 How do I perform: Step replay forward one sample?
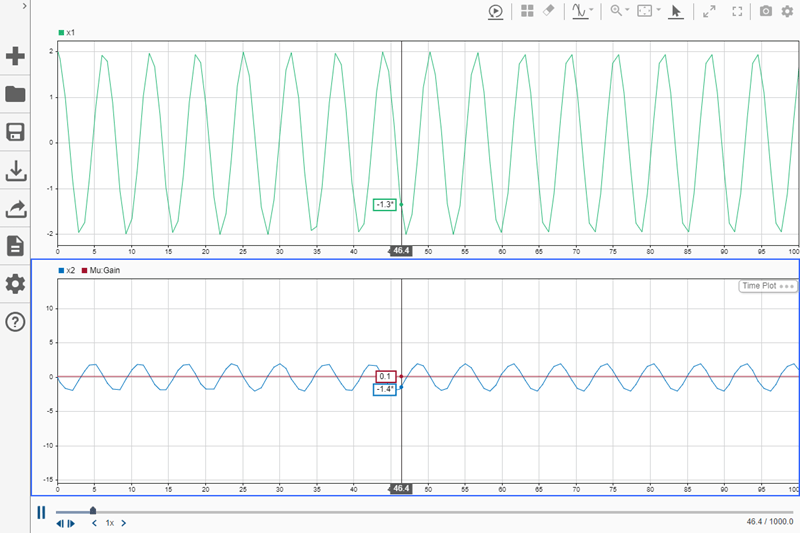[71, 523]
